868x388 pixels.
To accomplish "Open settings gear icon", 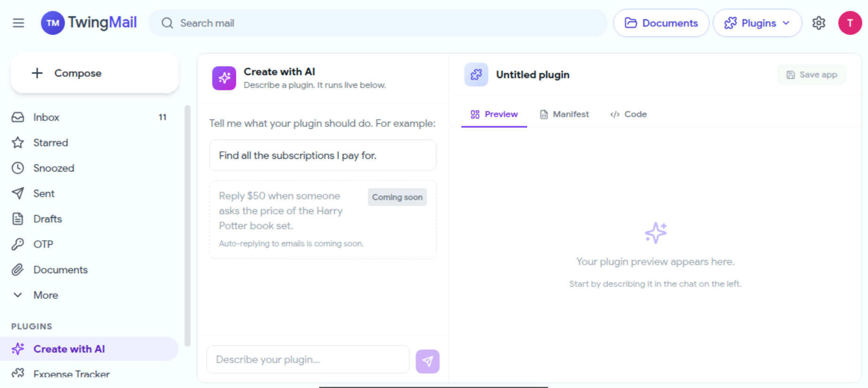I will click(819, 23).
